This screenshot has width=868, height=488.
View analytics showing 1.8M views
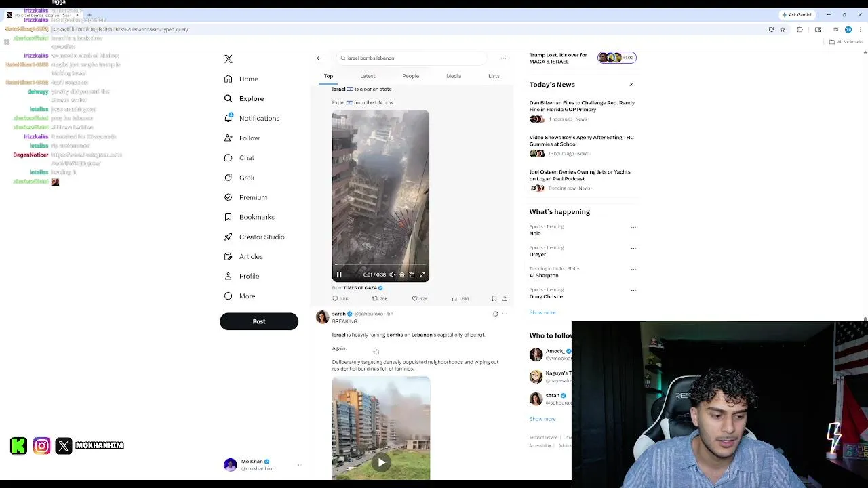tap(460, 298)
